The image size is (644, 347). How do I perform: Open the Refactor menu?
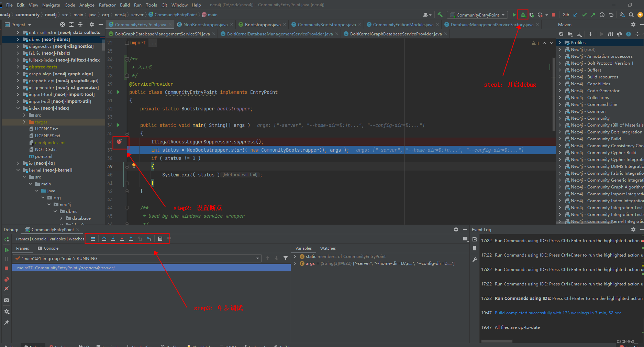tap(107, 5)
